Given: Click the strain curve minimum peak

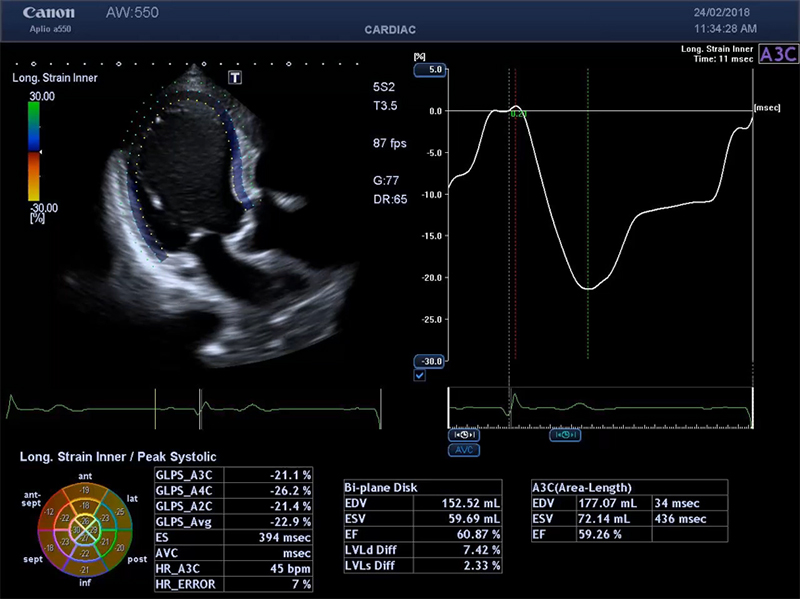Looking at the screenshot, I should (x=590, y=288).
